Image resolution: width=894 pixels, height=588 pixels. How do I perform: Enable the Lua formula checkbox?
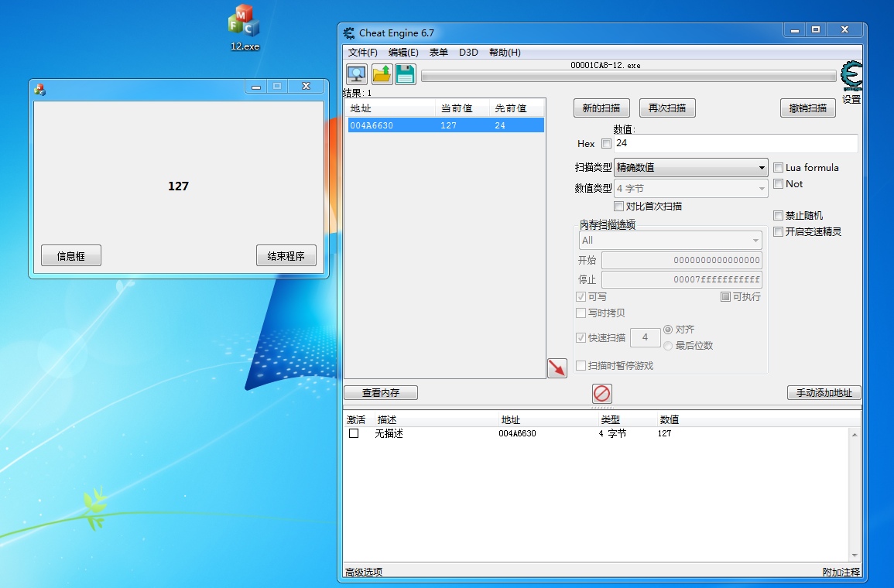tap(778, 168)
